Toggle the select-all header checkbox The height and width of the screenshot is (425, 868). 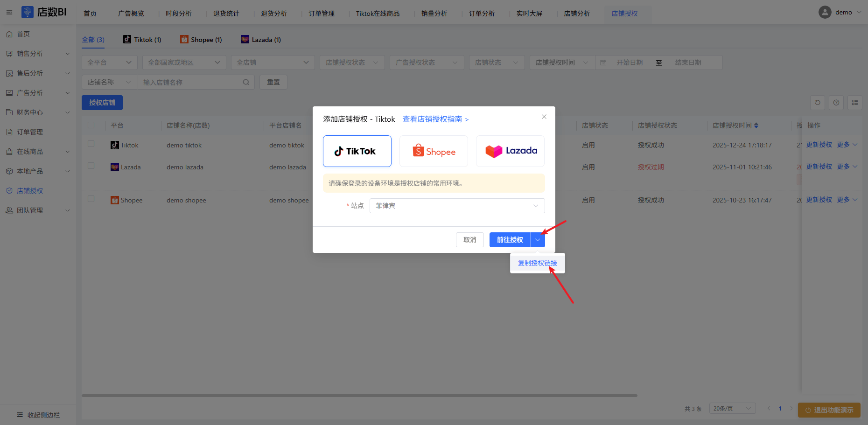coord(91,125)
